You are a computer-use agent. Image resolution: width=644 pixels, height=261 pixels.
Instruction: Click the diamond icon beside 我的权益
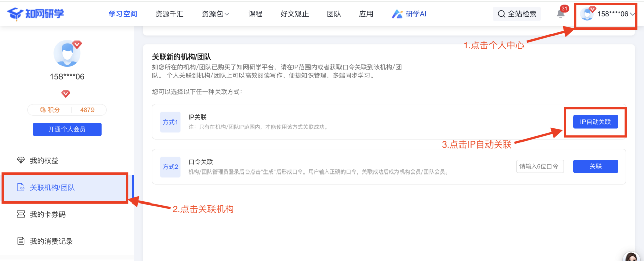pyautogui.click(x=21, y=161)
